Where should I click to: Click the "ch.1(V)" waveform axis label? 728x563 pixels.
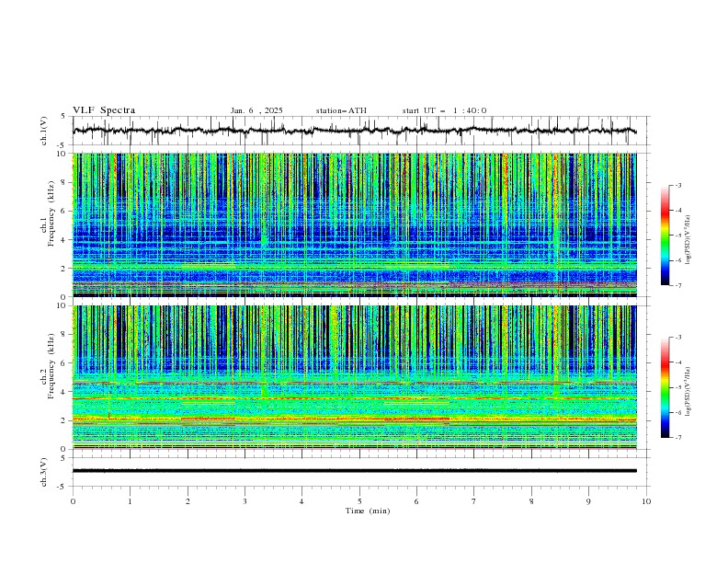44,131
